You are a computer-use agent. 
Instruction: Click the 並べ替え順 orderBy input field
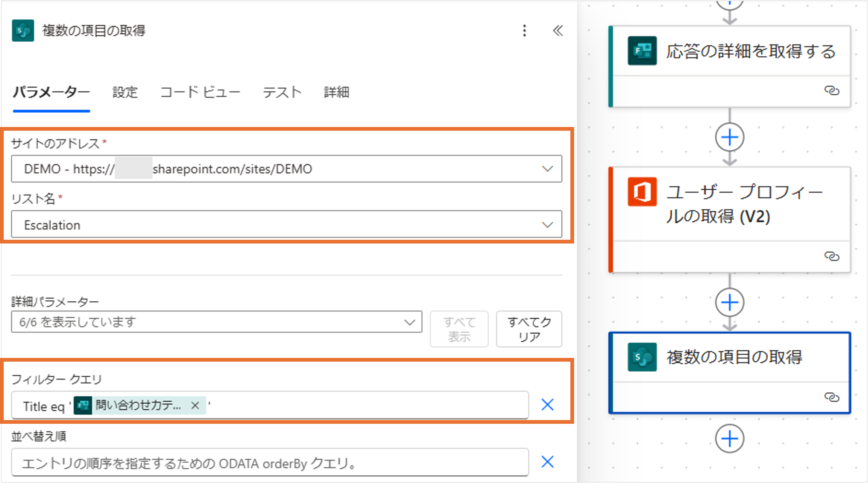click(x=270, y=463)
